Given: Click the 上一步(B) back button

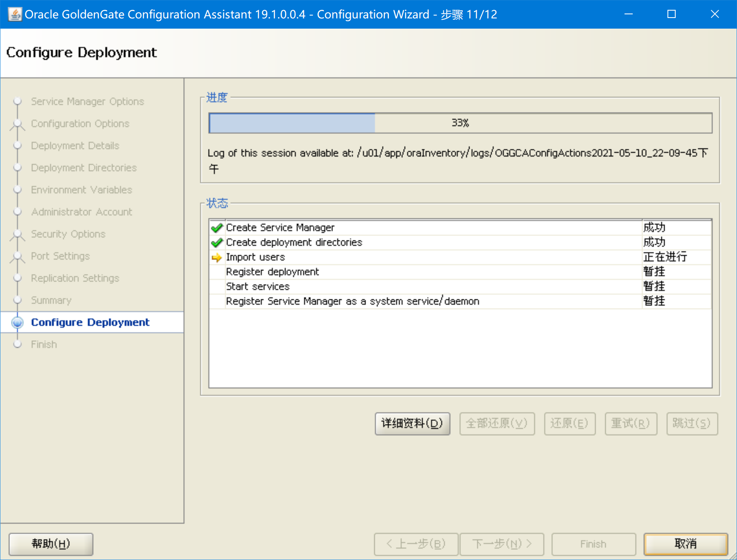Looking at the screenshot, I should pos(416,544).
